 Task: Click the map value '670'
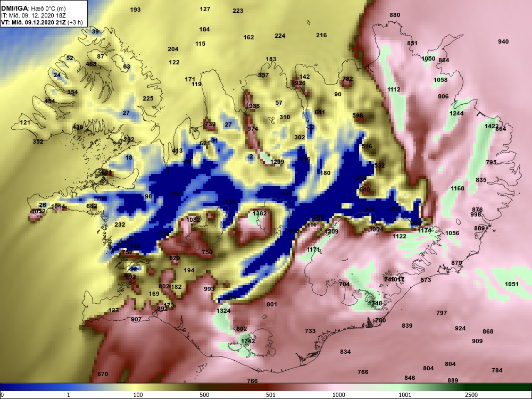[x=103, y=374]
